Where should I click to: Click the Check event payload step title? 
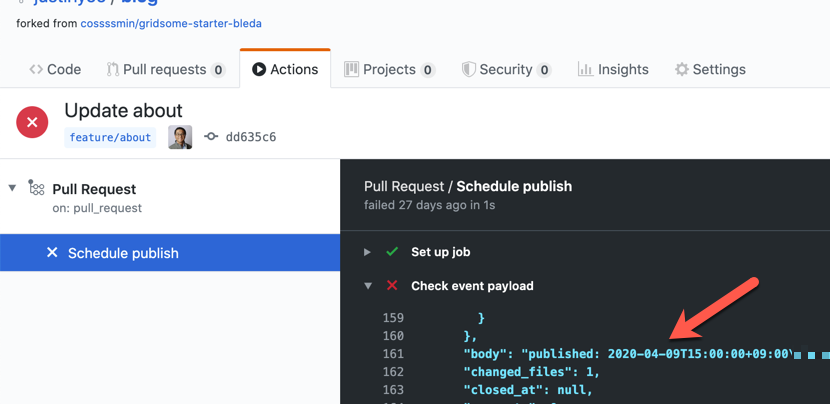pyautogui.click(x=472, y=286)
